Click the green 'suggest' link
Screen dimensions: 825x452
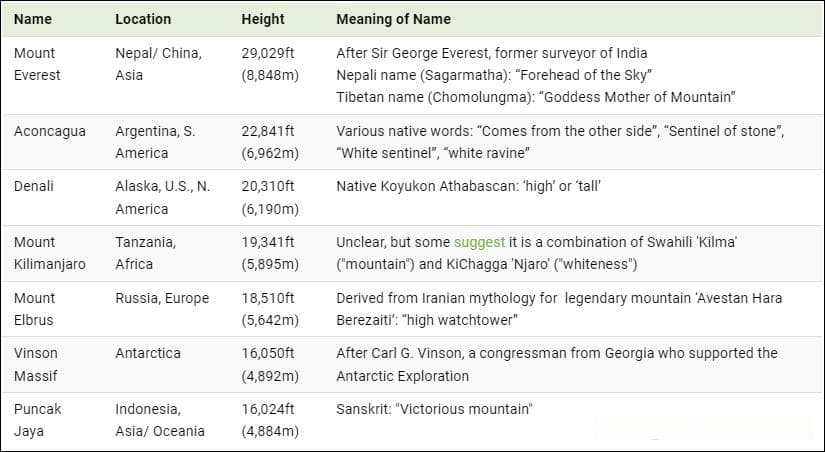click(x=479, y=243)
